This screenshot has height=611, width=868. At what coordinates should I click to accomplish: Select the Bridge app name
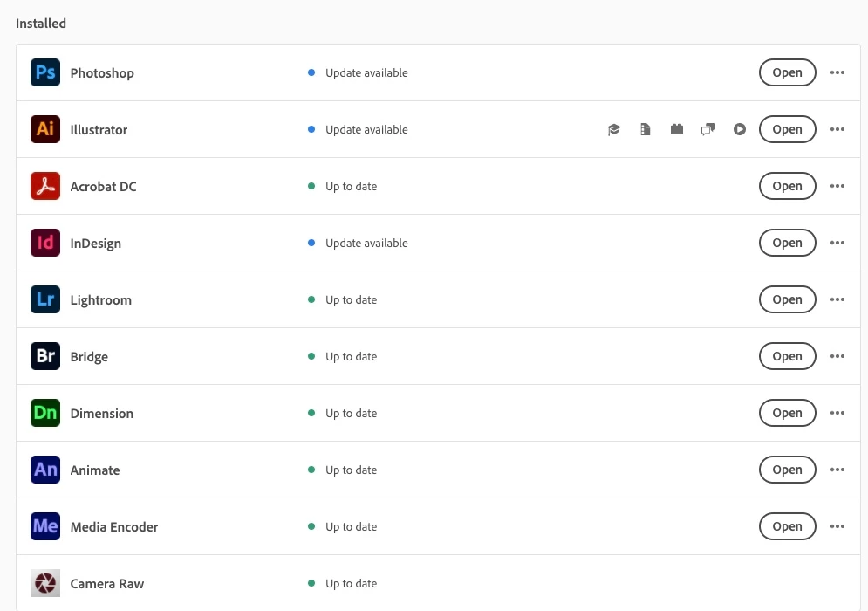tap(89, 357)
